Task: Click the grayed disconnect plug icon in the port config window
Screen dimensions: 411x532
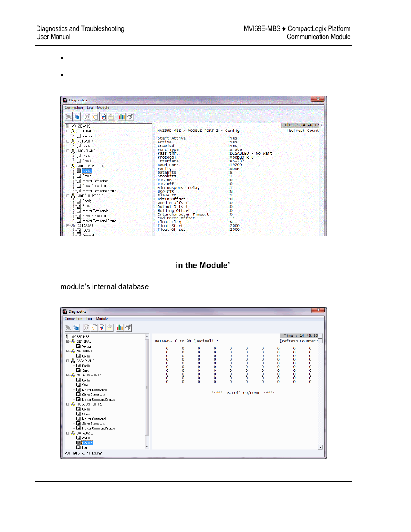Action: pos(68,117)
